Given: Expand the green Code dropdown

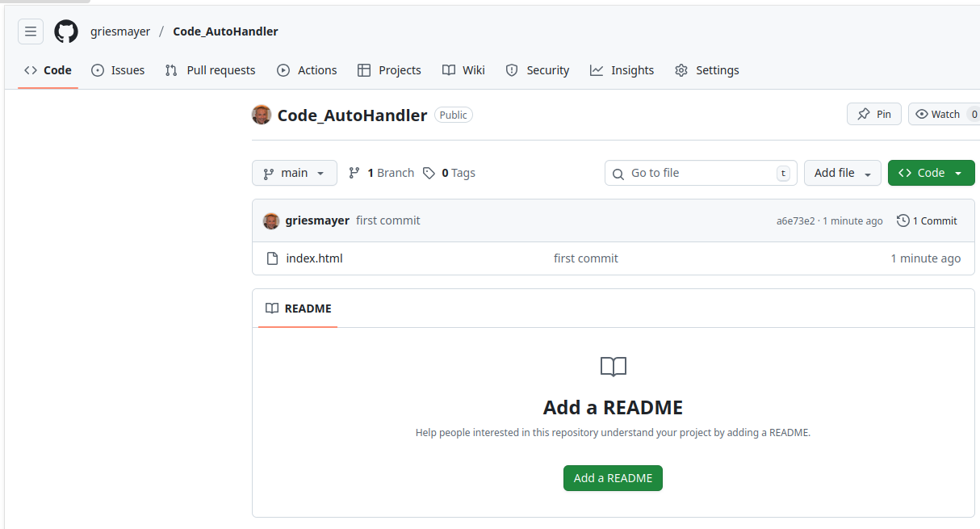Looking at the screenshot, I should (931, 173).
